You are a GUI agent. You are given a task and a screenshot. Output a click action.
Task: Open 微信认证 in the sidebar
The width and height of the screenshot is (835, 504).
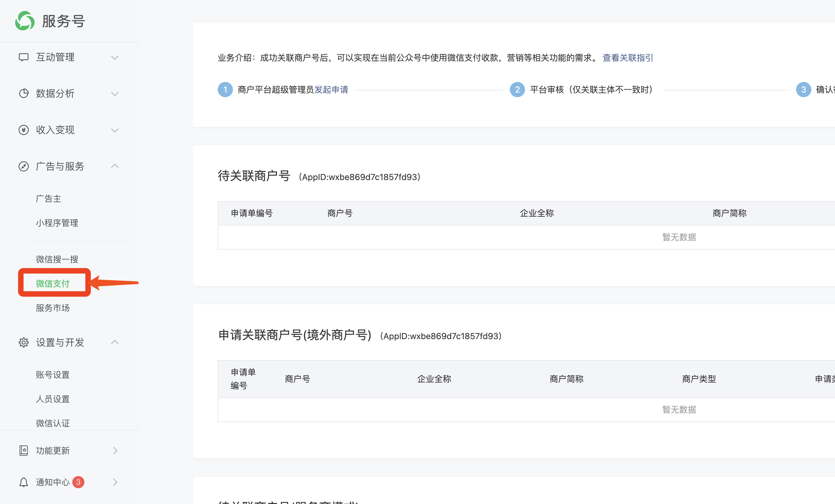coord(53,423)
